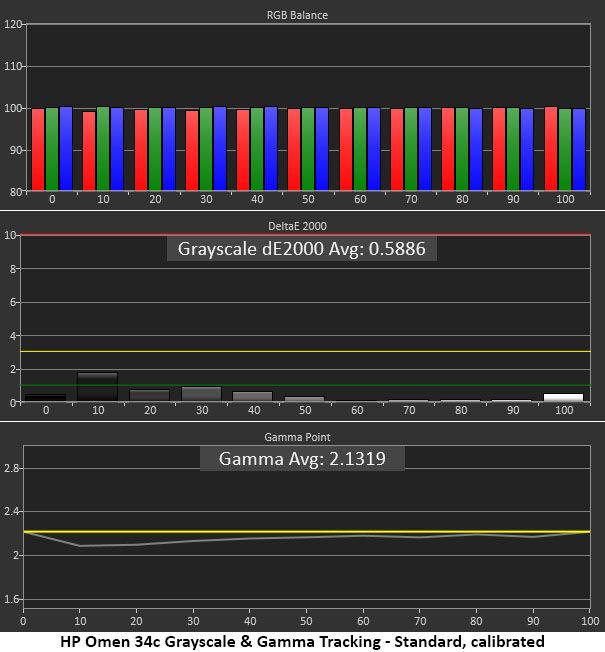Click the green bar at 80 in RGB Balance
This screenshot has width=605, height=652.
[x=462, y=149]
